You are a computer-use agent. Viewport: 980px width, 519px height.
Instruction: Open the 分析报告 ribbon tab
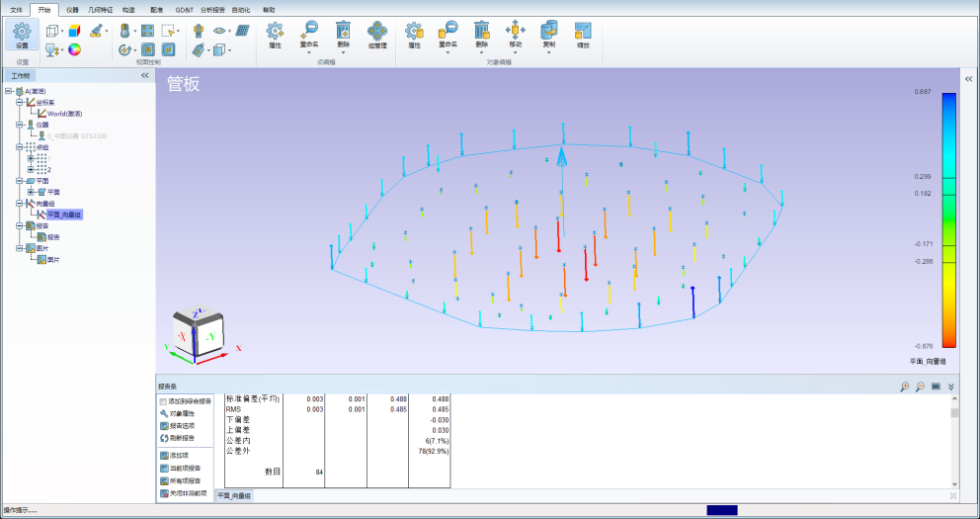click(212, 8)
